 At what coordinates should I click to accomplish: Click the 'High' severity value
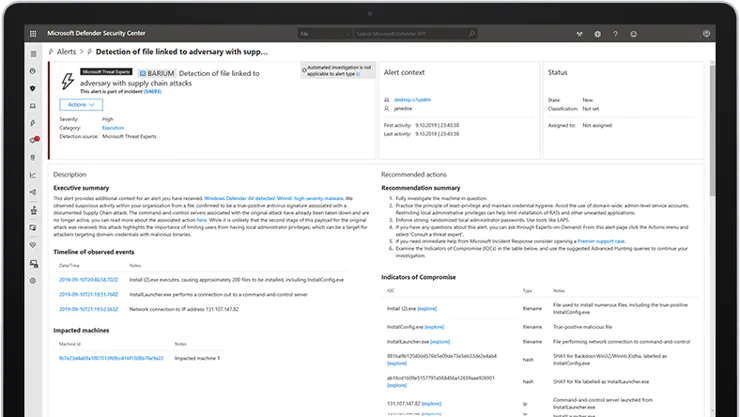(x=108, y=119)
